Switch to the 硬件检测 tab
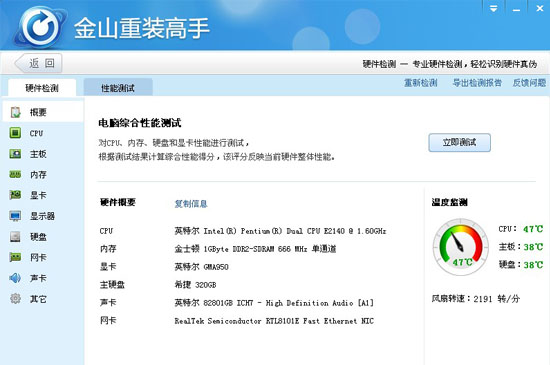Screen dimensions: 550x365 click(42, 88)
